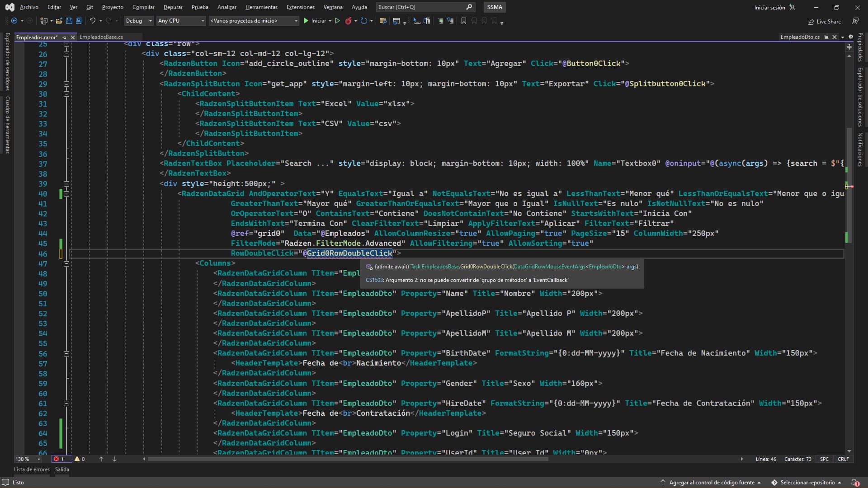
Task: Click the search box Buscar (Ctrl+Q)
Action: tap(420, 7)
